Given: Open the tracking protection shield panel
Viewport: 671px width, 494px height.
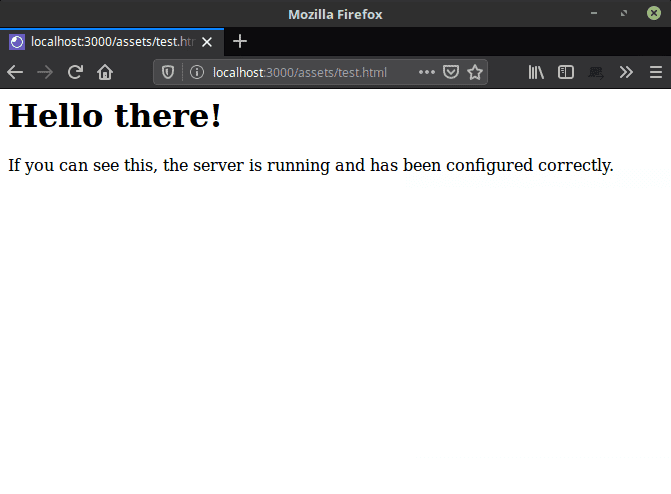Looking at the screenshot, I should [168, 72].
